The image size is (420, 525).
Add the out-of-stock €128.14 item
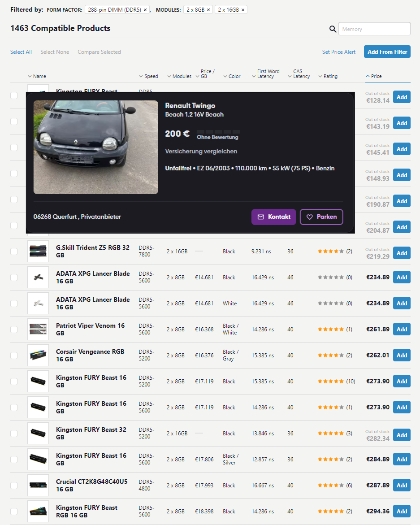click(x=402, y=97)
